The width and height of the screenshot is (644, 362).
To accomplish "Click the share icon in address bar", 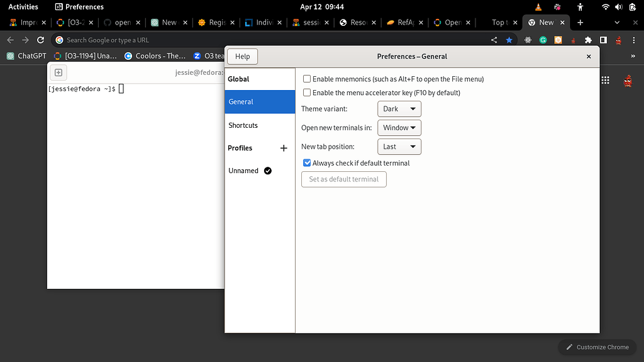I will 494,40.
